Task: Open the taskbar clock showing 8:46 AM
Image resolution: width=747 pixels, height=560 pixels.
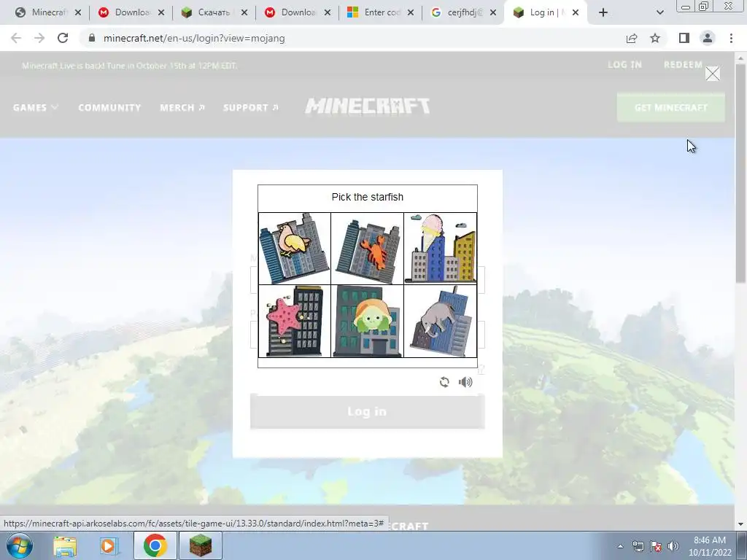Action: 709,546
